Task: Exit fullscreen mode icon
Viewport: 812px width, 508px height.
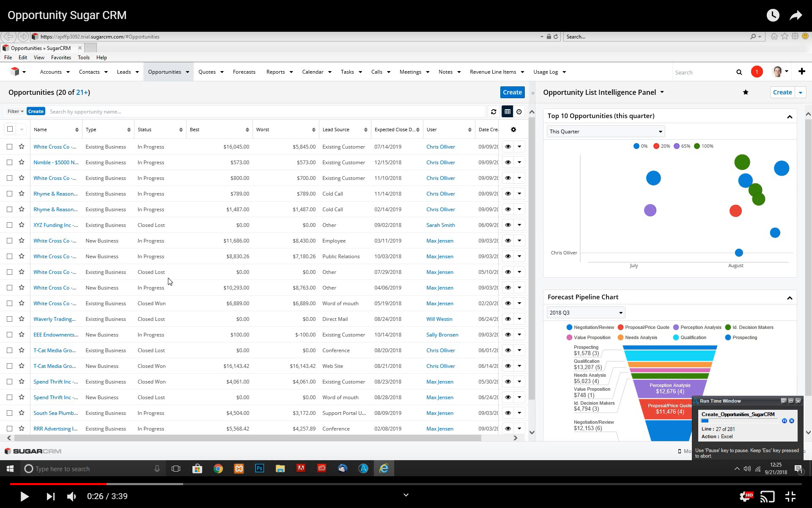Action: point(790,496)
